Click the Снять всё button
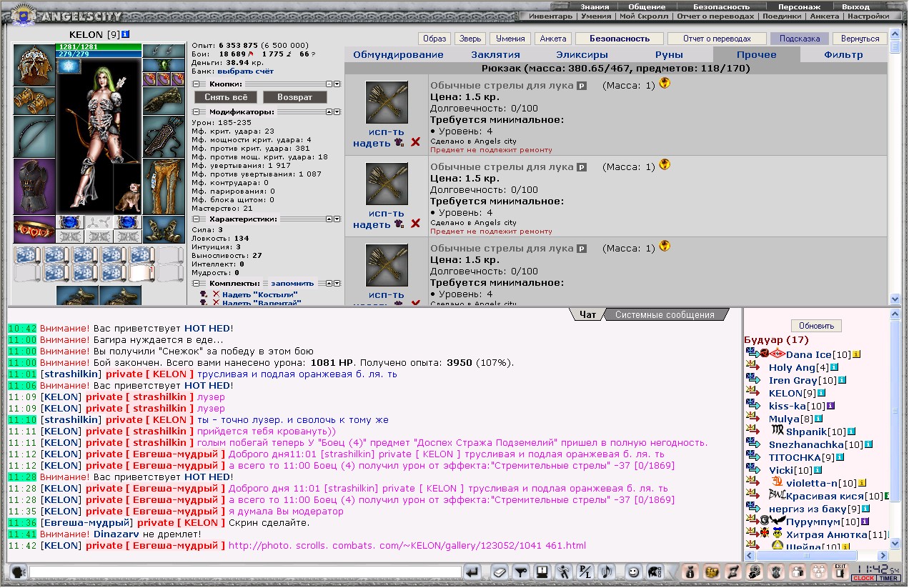Viewport: 909px width, 588px height. coord(226,96)
